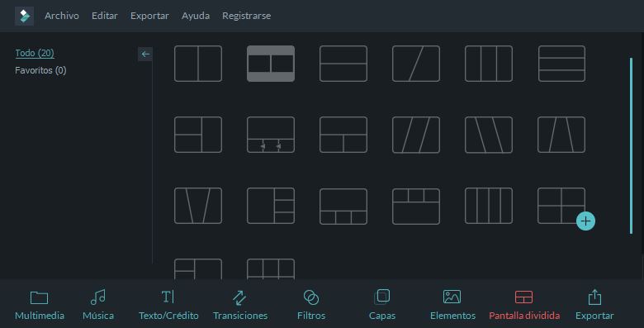
Task: Open the Editar menu
Action: click(x=104, y=16)
